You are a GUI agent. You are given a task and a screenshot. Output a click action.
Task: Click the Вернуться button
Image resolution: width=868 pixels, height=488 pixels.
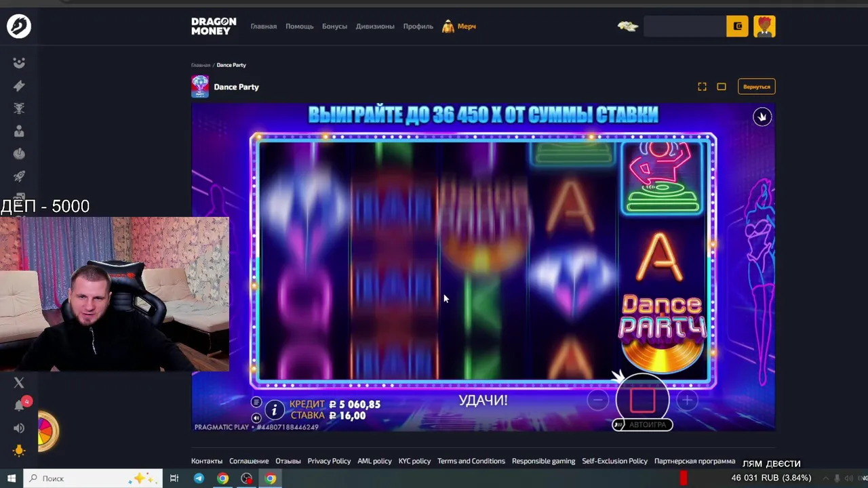click(757, 87)
